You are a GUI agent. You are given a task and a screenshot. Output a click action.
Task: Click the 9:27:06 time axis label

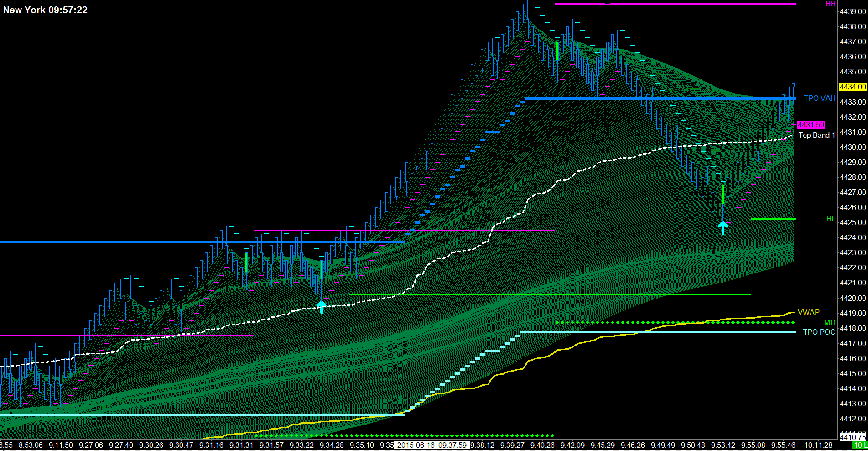pos(91,445)
